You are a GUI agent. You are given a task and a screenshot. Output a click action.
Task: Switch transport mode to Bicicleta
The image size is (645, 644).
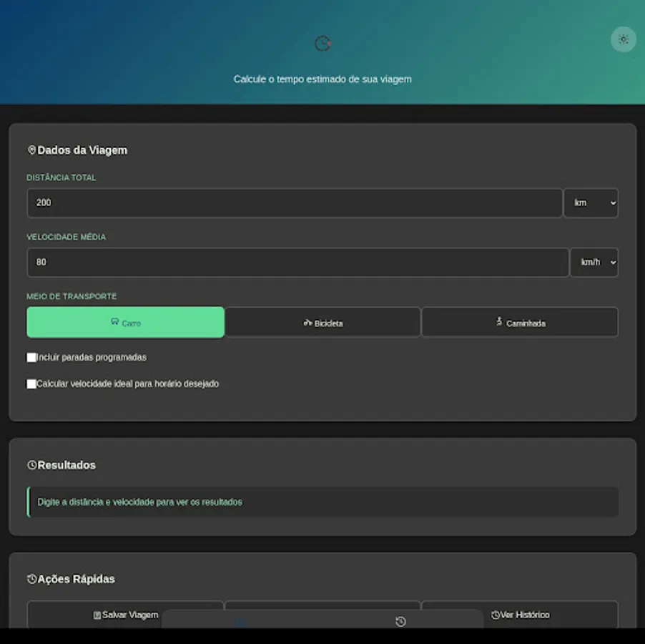point(322,322)
